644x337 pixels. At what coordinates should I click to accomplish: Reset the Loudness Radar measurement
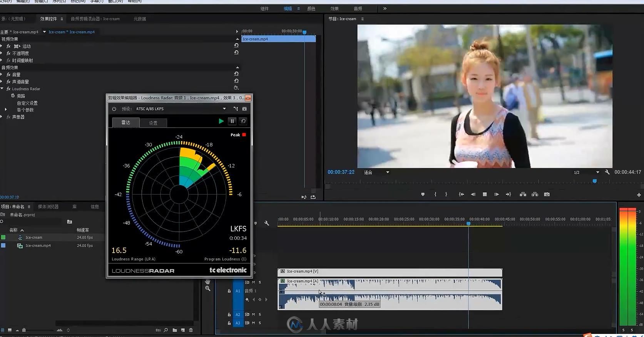[x=243, y=121]
